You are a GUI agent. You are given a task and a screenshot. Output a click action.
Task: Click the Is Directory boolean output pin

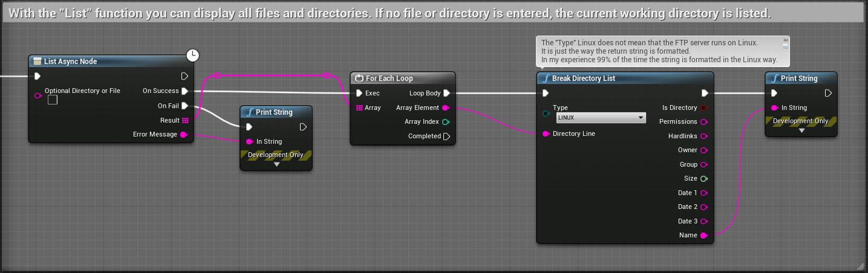[x=703, y=108]
